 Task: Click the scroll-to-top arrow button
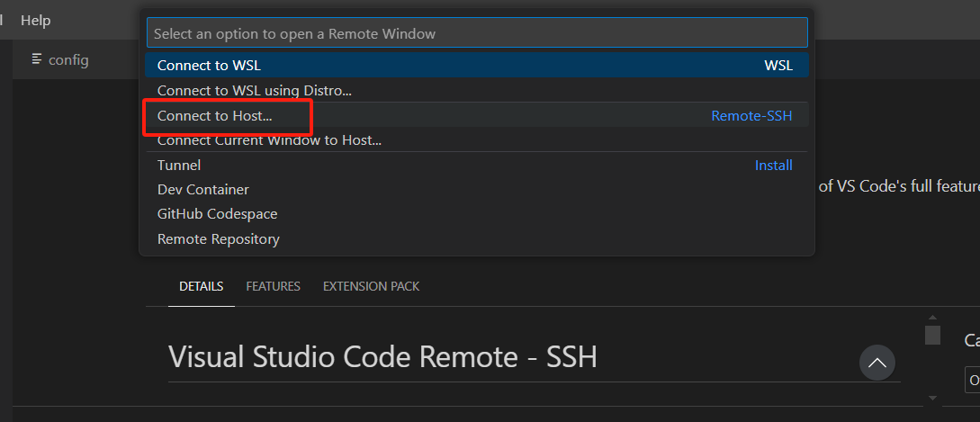[x=877, y=363]
